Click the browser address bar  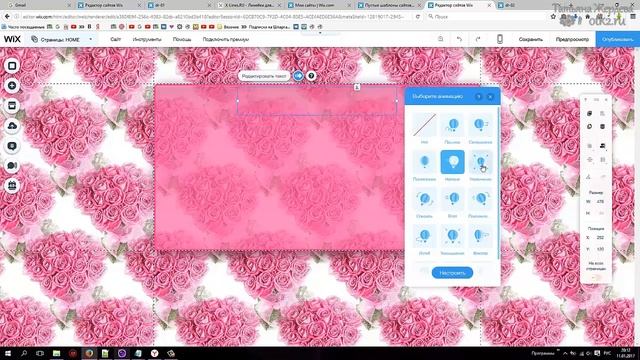[x=212, y=16]
